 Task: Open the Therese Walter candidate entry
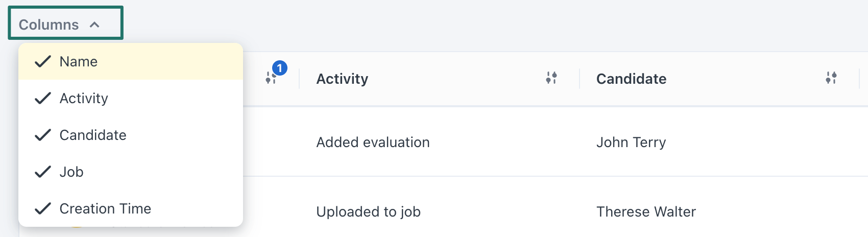point(646,211)
